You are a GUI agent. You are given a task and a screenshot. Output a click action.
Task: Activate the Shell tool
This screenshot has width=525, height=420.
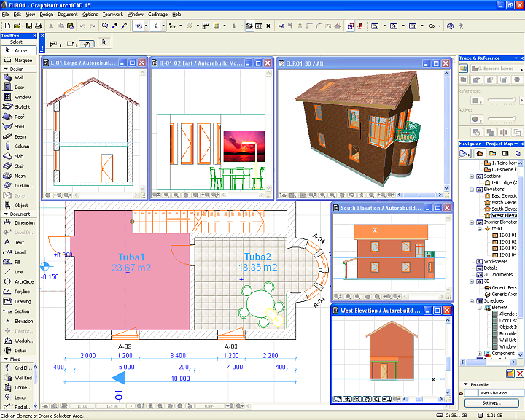[19, 127]
